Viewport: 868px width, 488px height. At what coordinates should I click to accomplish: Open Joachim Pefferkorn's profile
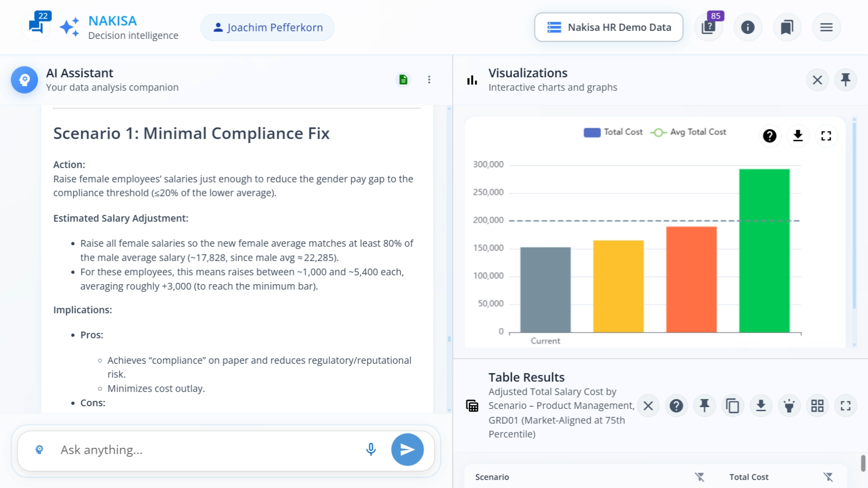tap(267, 27)
